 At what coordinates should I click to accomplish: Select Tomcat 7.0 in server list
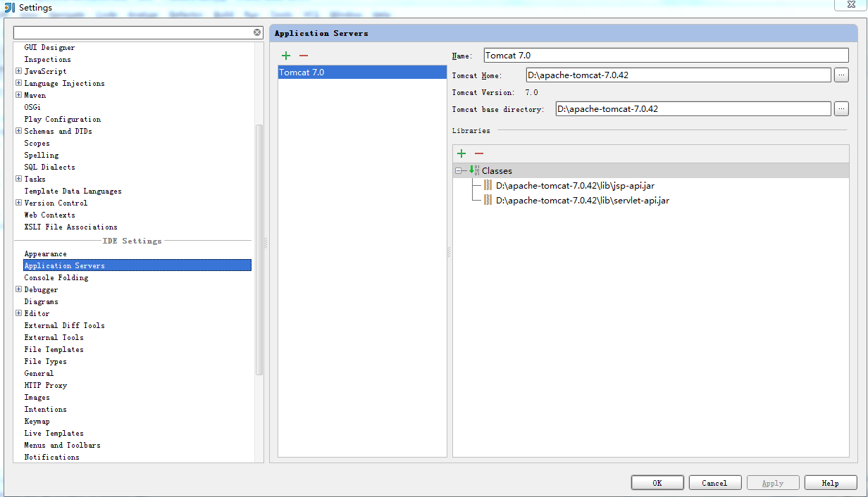pyautogui.click(x=362, y=72)
